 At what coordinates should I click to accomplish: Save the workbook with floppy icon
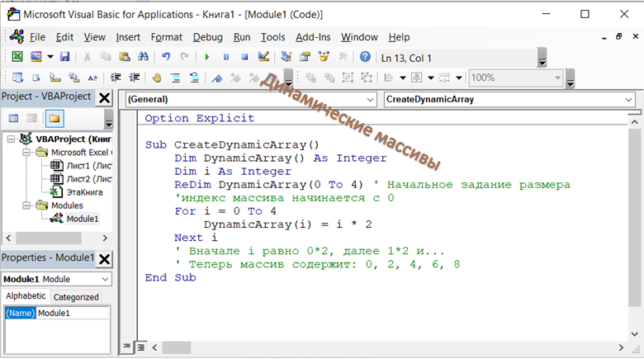click(x=65, y=57)
